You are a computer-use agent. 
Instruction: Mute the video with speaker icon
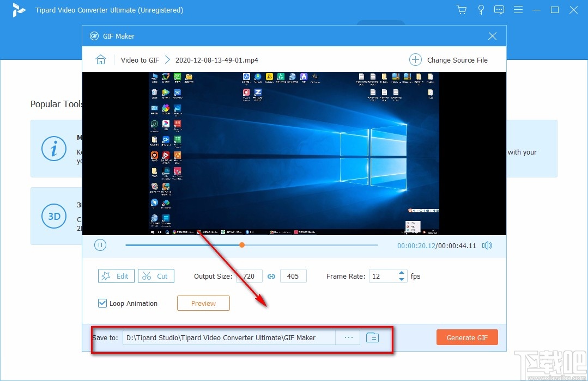487,245
